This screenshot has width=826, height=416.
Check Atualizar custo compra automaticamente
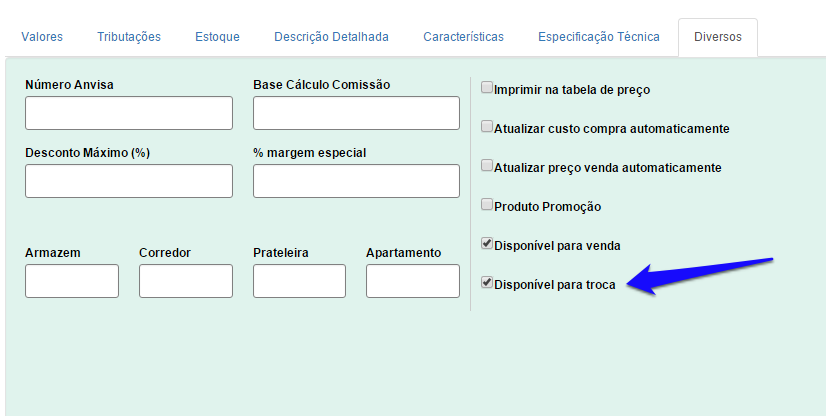[487, 127]
